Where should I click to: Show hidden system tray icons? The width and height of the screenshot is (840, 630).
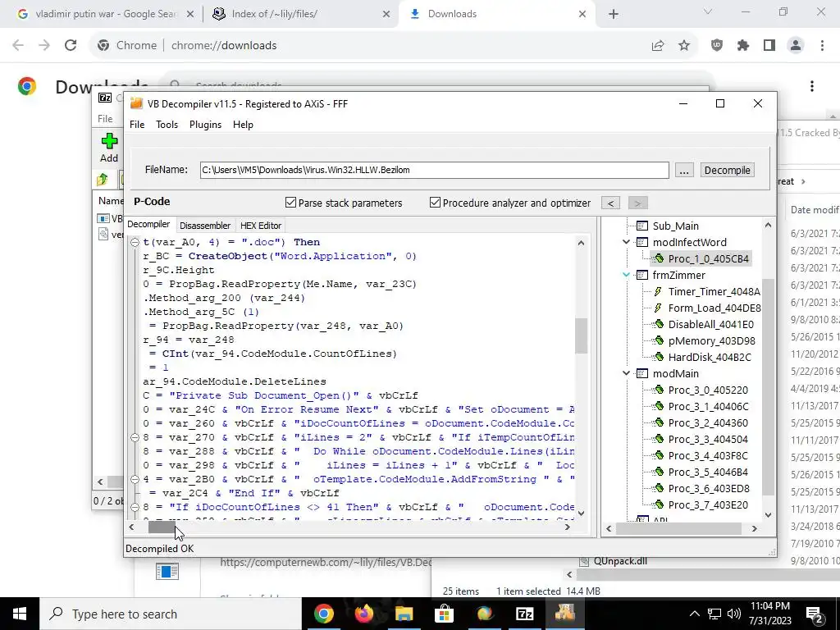click(694, 614)
